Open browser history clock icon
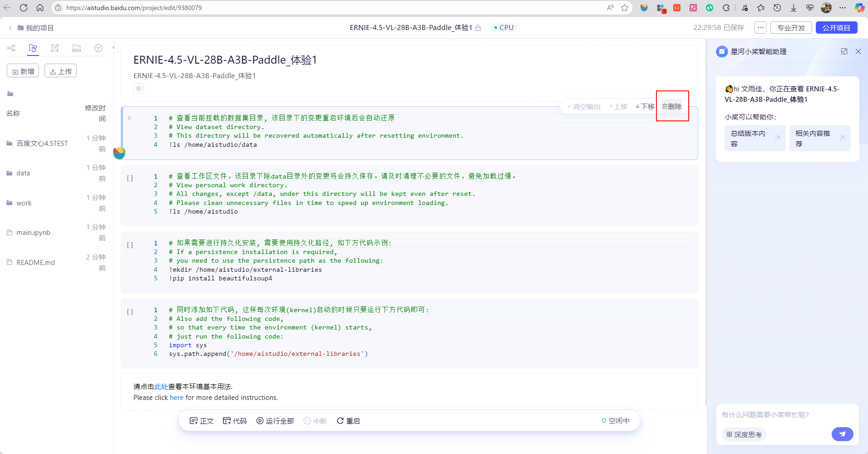868x454 pixels. pos(777,8)
